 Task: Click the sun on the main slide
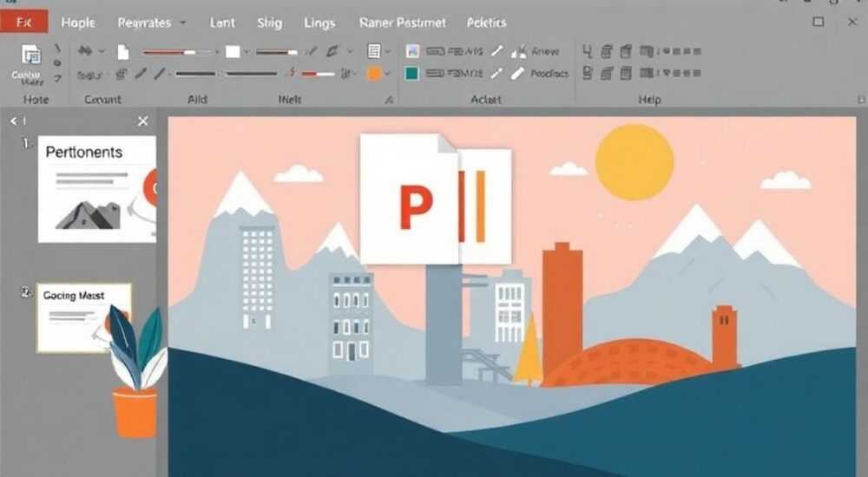click(x=635, y=162)
